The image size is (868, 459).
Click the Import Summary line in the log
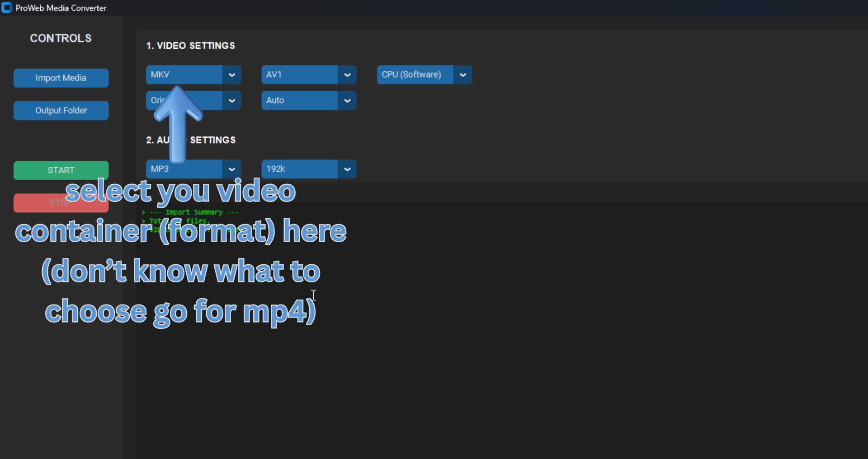click(x=190, y=212)
